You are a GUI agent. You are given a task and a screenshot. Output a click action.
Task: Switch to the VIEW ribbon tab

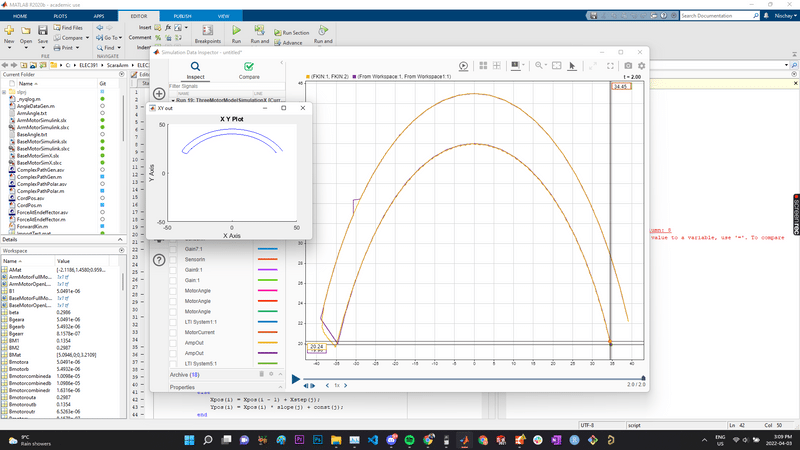coord(223,16)
